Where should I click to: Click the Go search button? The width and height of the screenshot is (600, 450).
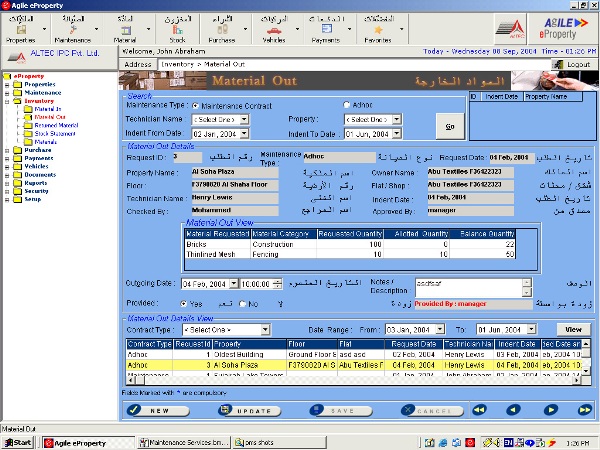(x=450, y=126)
